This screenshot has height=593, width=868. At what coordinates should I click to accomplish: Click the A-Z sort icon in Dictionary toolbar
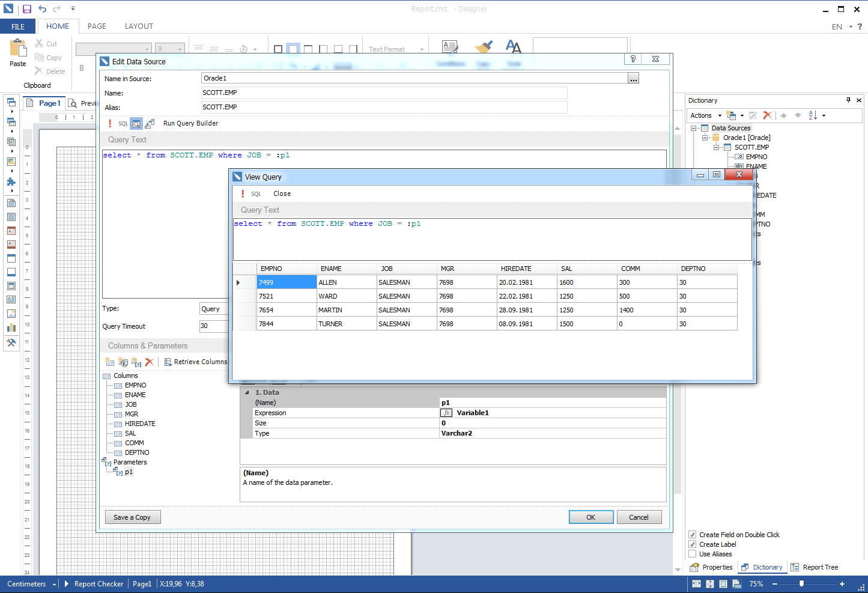click(813, 115)
